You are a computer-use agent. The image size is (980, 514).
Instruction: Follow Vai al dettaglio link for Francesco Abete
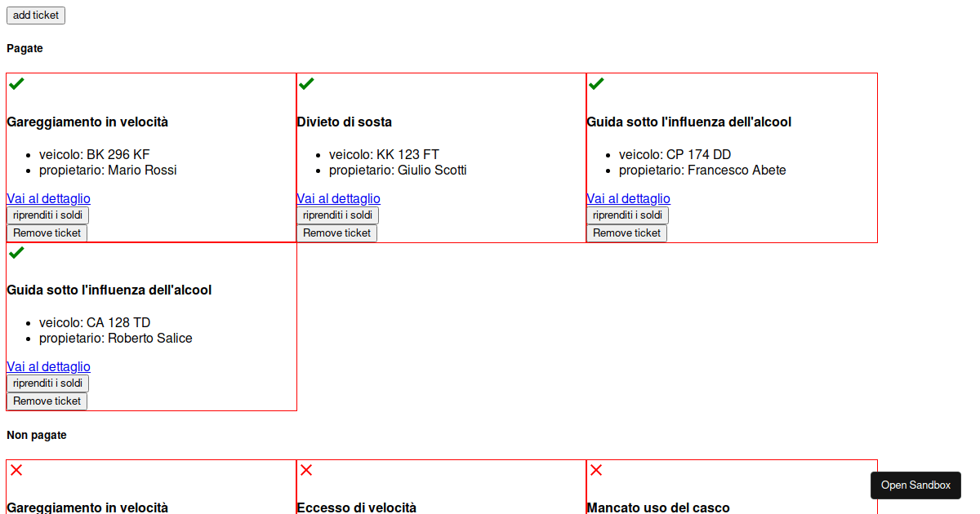628,198
